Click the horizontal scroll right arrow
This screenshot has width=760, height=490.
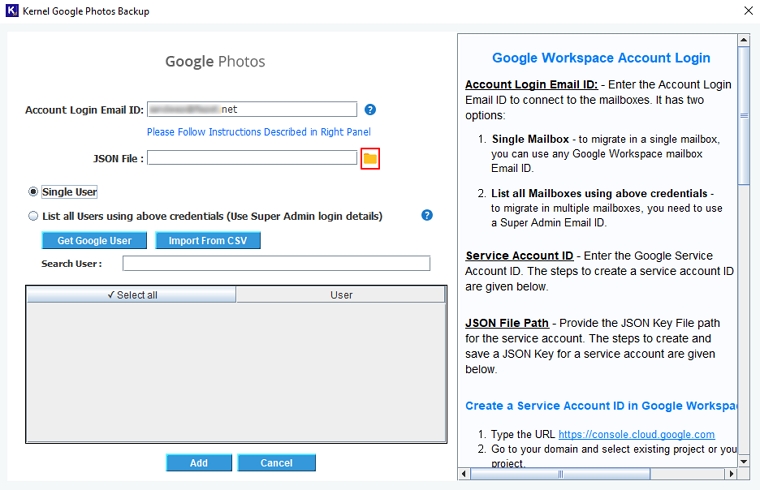(731, 474)
